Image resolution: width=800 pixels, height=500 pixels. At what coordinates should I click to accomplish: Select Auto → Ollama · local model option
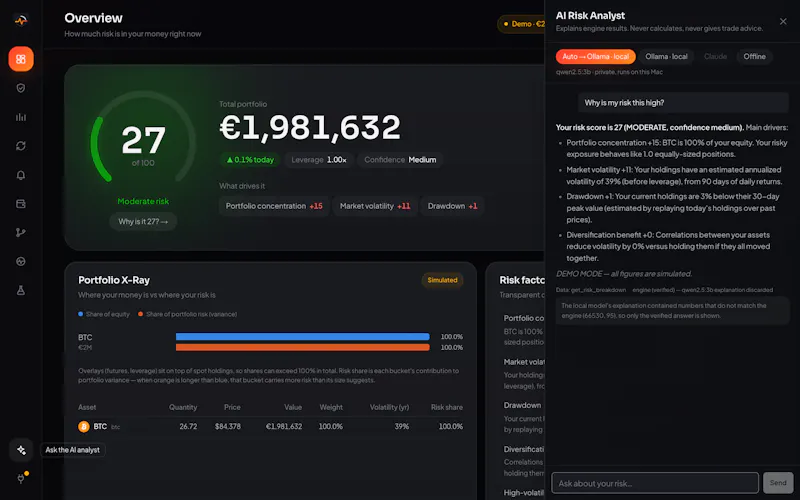click(595, 57)
